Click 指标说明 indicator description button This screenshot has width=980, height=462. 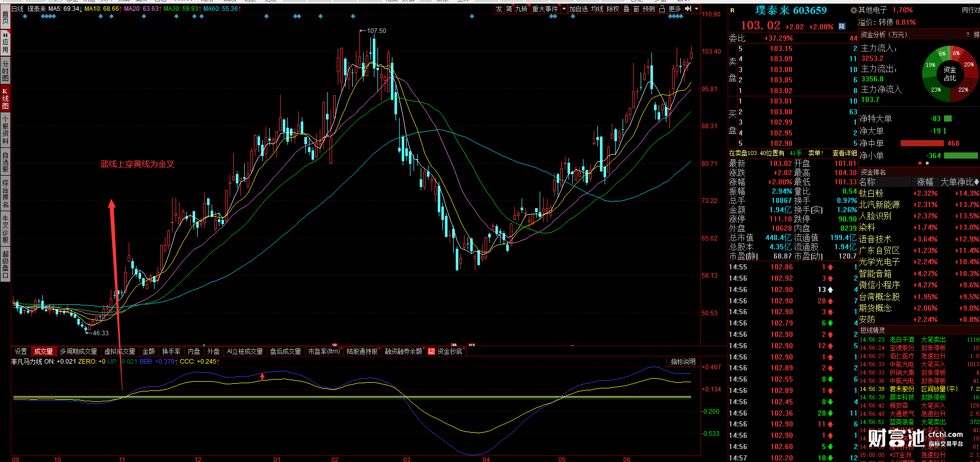tap(683, 362)
